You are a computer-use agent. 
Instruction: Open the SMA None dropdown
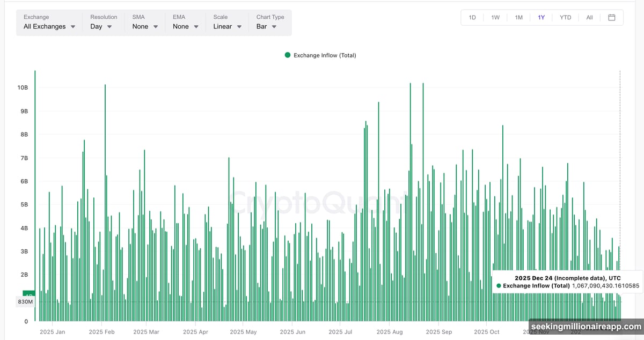(x=144, y=26)
